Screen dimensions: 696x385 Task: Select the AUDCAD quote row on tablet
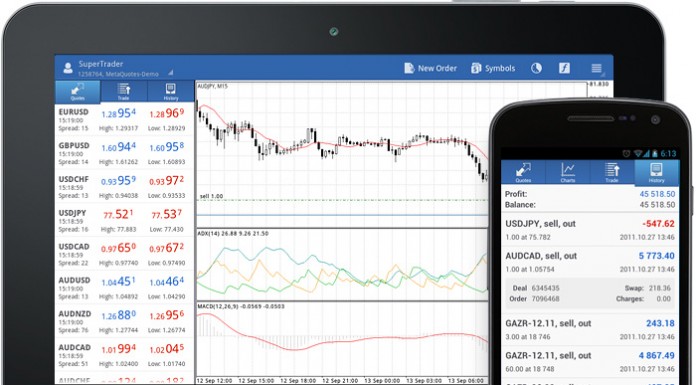tap(124, 355)
